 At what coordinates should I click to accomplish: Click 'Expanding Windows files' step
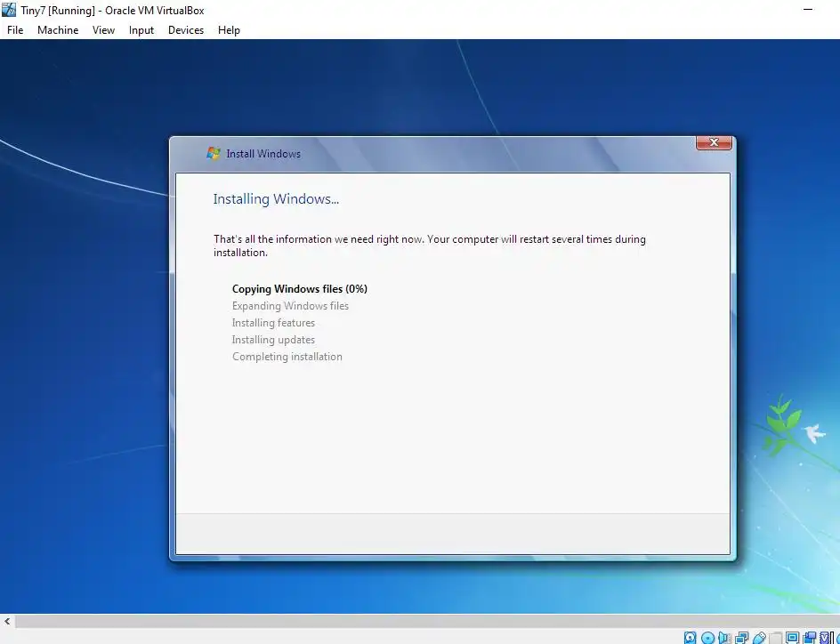click(290, 306)
